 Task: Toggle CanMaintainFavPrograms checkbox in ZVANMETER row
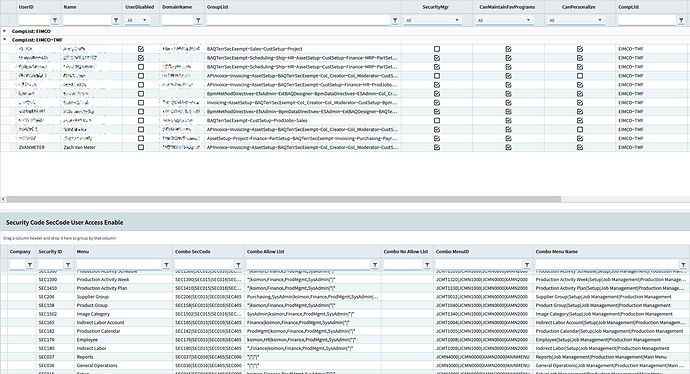[508, 147]
